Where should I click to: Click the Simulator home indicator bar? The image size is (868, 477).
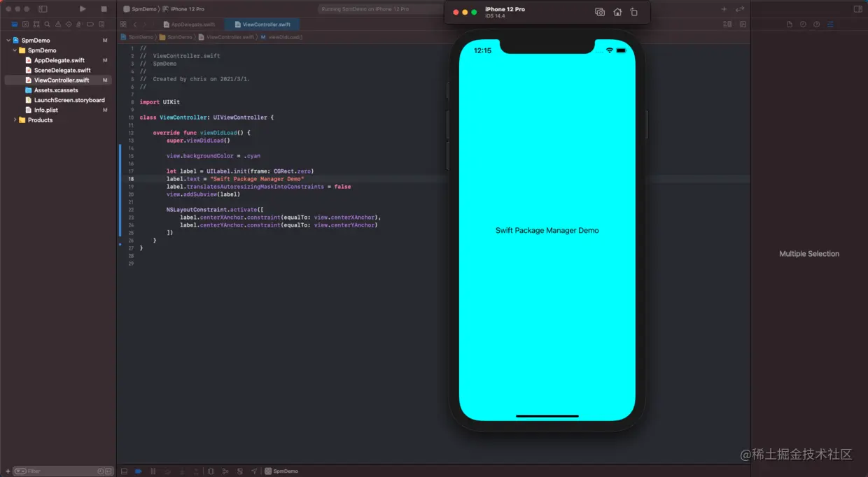click(x=547, y=416)
